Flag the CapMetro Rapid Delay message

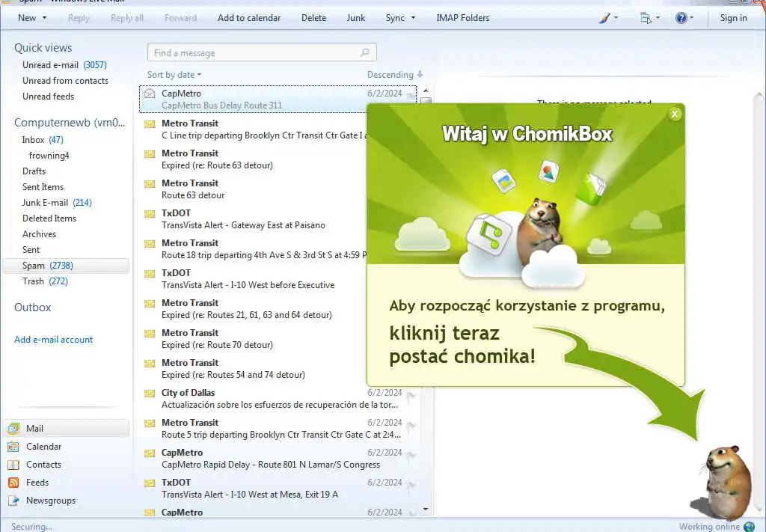pos(411,455)
